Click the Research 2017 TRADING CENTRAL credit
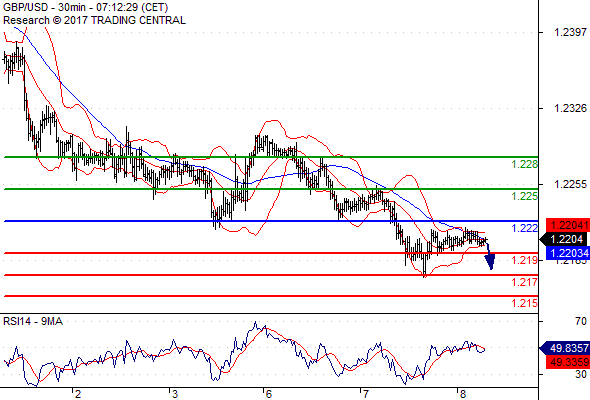 (94, 20)
